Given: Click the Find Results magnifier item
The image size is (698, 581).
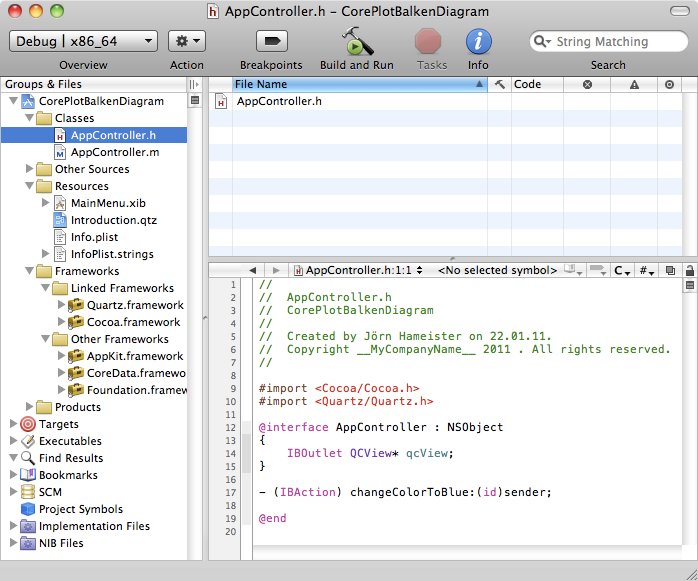Looking at the screenshot, I should pos(70,458).
